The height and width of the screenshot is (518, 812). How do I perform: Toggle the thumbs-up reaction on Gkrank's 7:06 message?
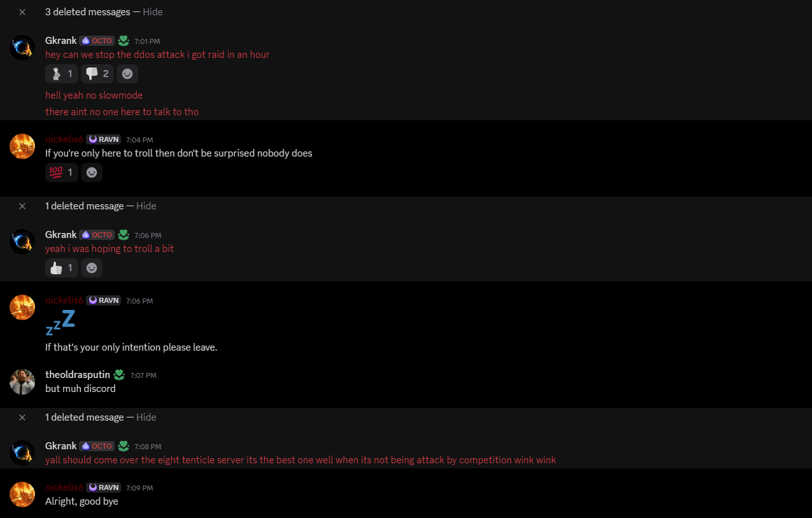pyautogui.click(x=62, y=268)
